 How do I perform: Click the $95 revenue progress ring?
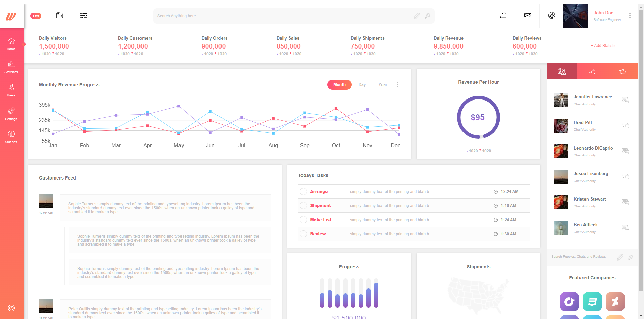coord(478,117)
